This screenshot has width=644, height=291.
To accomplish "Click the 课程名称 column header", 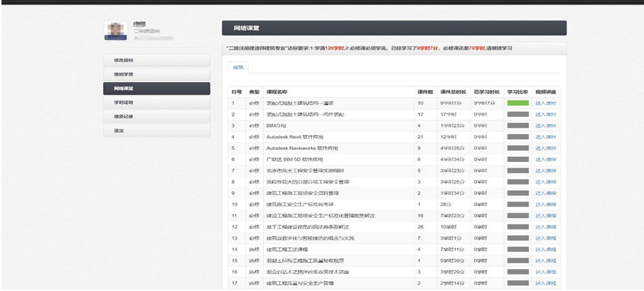I will pyautogui.click(x=338, y=92).
